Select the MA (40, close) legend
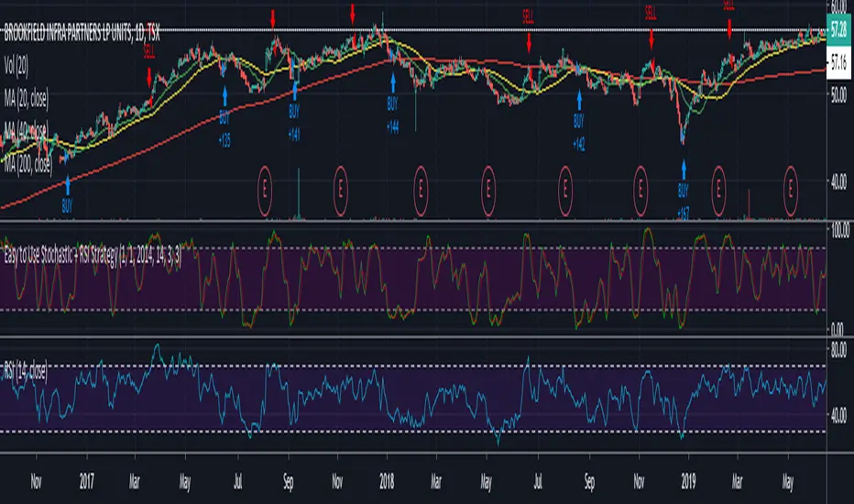 tap(27, 131)
